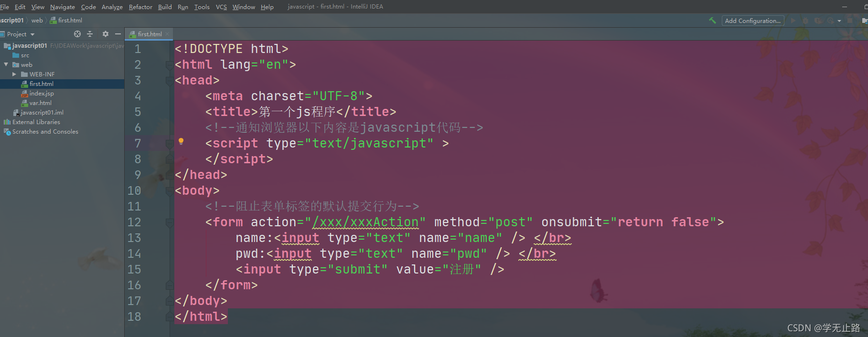
Task: Click the Profiler run icon in toolbar
Action: 830,21
